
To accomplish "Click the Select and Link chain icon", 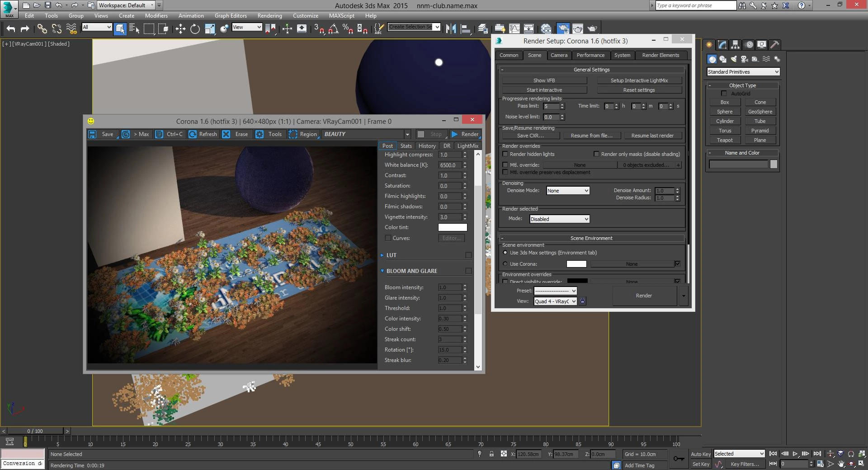I will [x=42, y=29].
